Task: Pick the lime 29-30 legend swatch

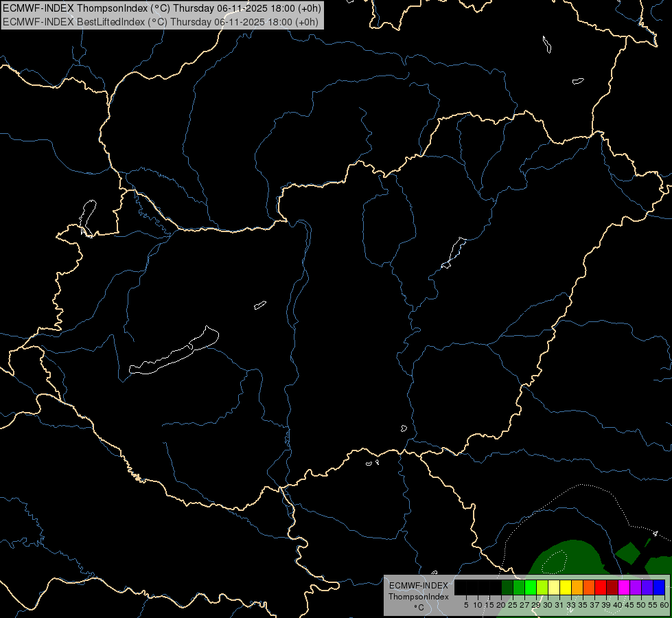Action: pyautogui.click(x=542, y=588)
